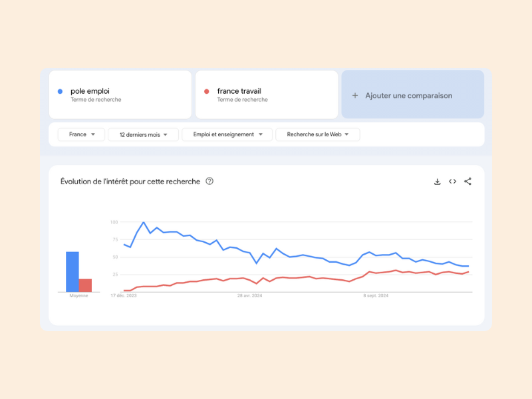Click the embed code icon
The height and width of the screenshot is (399, 532).
[452, 181]
